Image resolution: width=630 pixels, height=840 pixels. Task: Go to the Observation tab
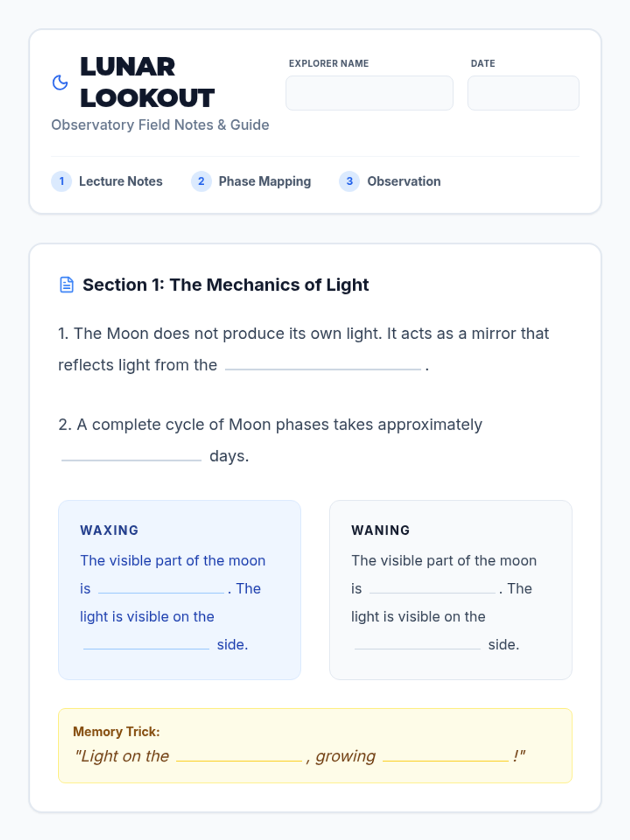pyautogui.click(x=404, y=181)
